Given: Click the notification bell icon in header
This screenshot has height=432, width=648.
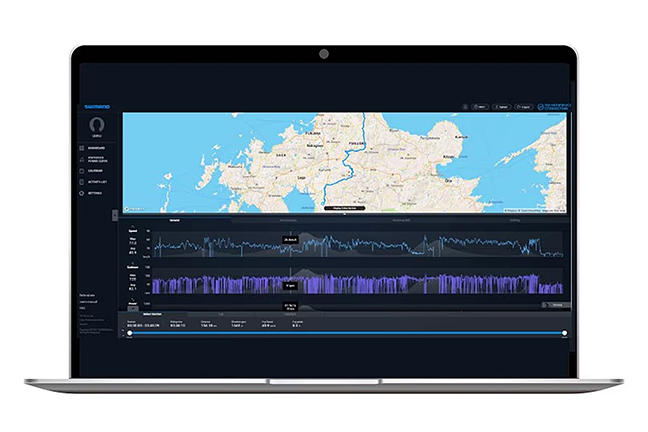Looking at the screenshot, I should click(465, 107).
